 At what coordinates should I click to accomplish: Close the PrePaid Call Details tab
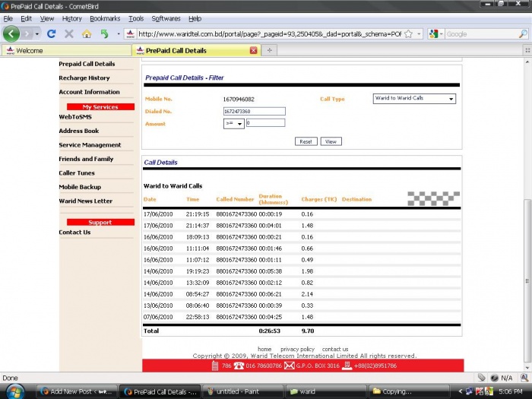(x=254, y=51)
